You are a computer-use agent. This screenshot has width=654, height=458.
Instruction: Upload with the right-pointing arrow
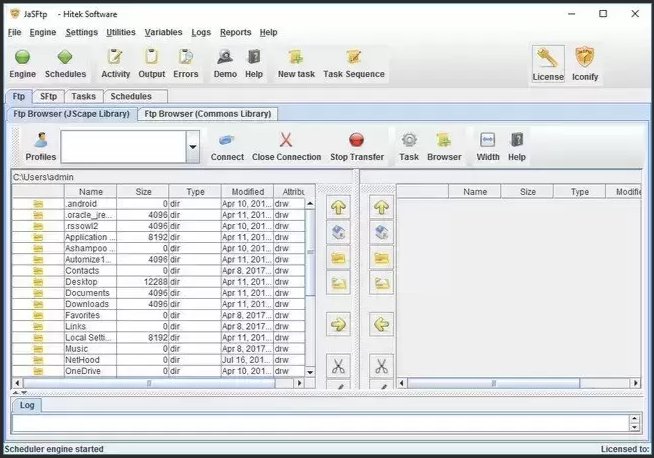point(338,324)
